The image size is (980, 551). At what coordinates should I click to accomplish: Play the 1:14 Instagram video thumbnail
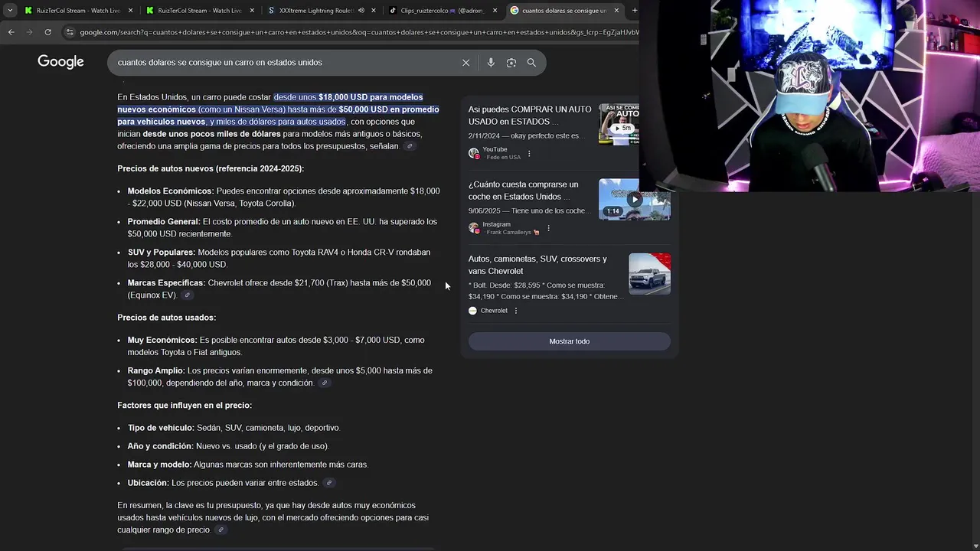tap(635, 199)
